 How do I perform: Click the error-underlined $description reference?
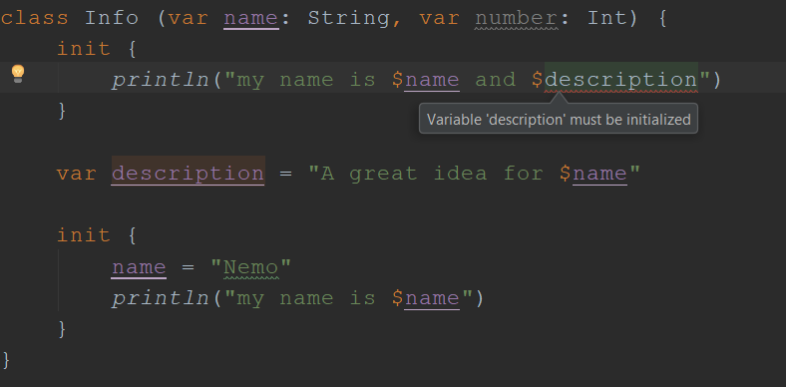[615, 80]
